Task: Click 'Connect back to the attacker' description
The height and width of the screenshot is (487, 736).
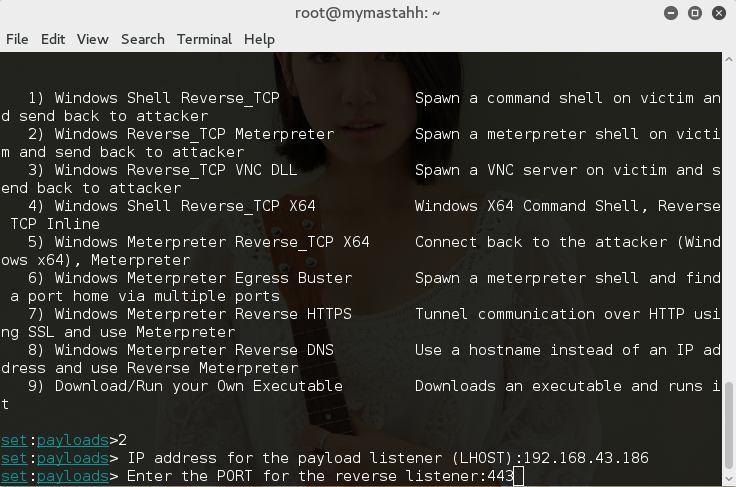Action: pyautogui.click(x=541, y=242)
